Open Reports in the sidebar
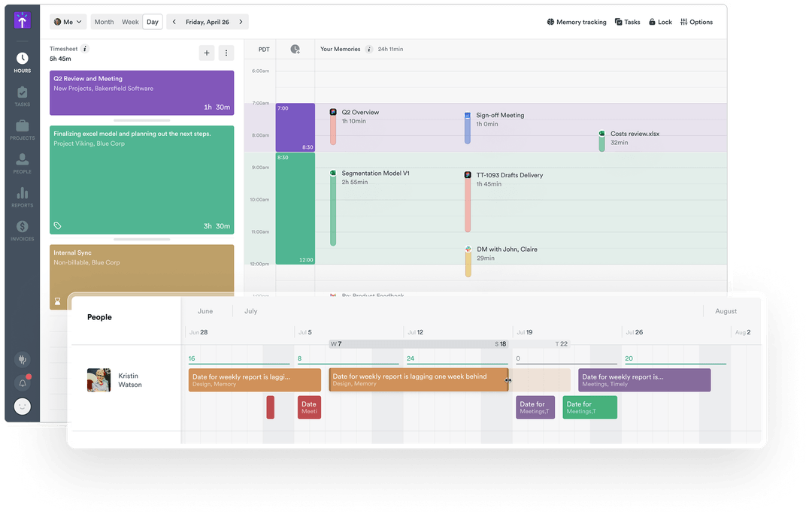 pos(22,197)
